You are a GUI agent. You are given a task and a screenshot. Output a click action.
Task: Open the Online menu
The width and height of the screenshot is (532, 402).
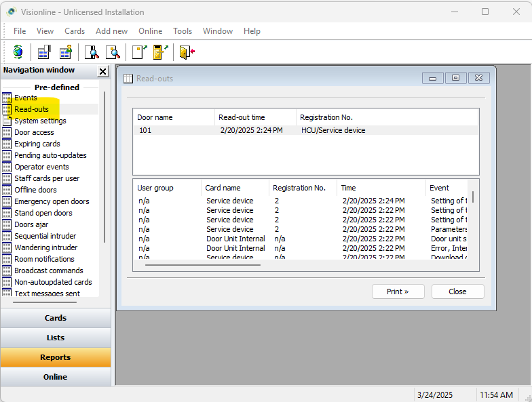pyautogui.click(x=151, y=31)
